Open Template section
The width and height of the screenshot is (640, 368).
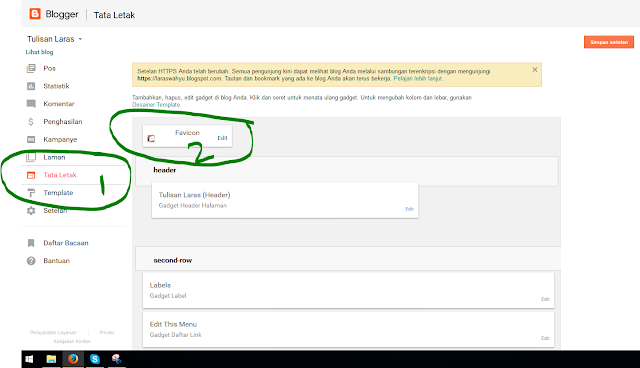pos(58,193)
